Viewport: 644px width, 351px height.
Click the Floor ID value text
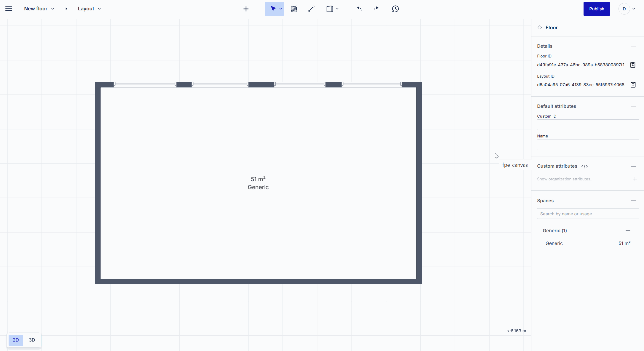pyautogui.click(x=581, y=65)
